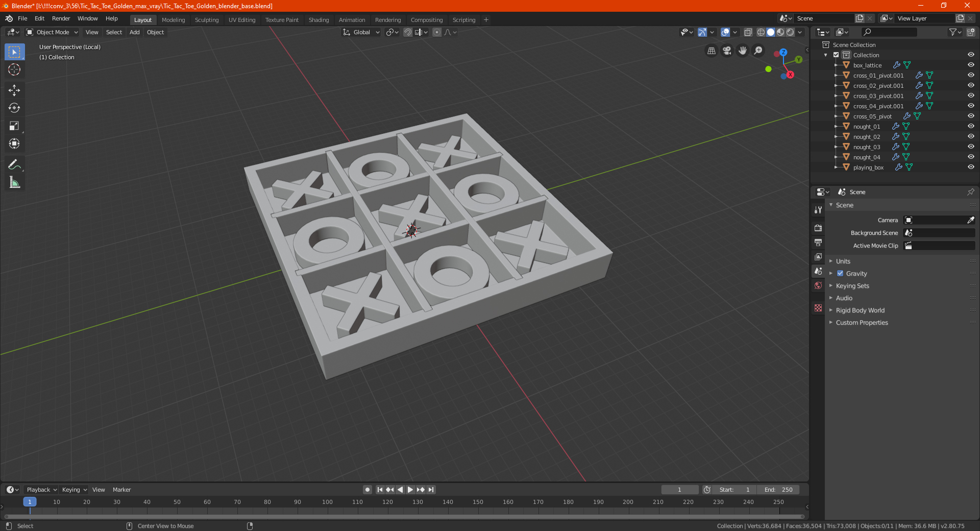Image resolution: width=980 pixels, height=531 pixels.
Task: Click the camera eyedropper icon
Action: (x=970, y=220)
